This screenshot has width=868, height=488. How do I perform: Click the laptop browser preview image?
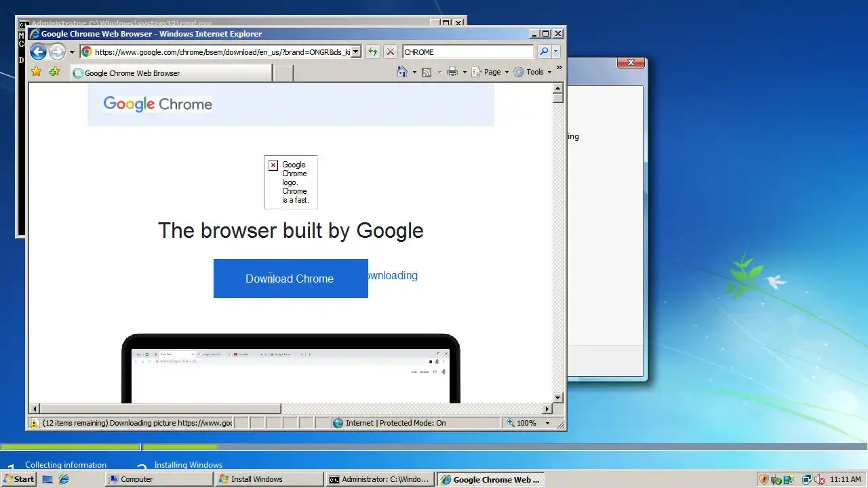coord(291,369)
